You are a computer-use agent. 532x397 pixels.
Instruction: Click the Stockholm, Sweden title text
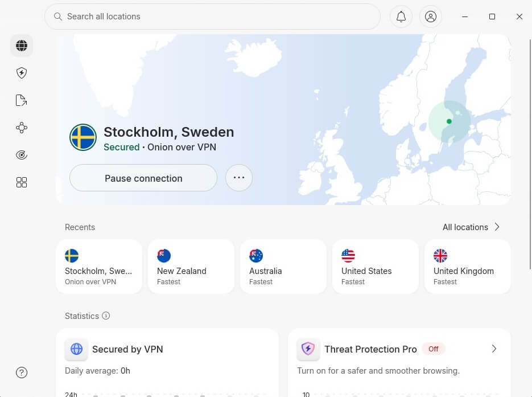(x=168, y=132)
